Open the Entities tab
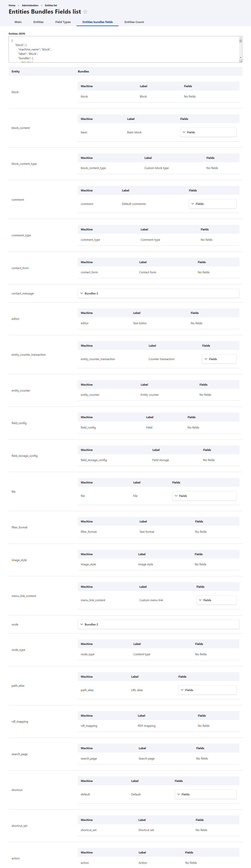Viewport: 251px width, 868px height. click(x=38, y=22)
